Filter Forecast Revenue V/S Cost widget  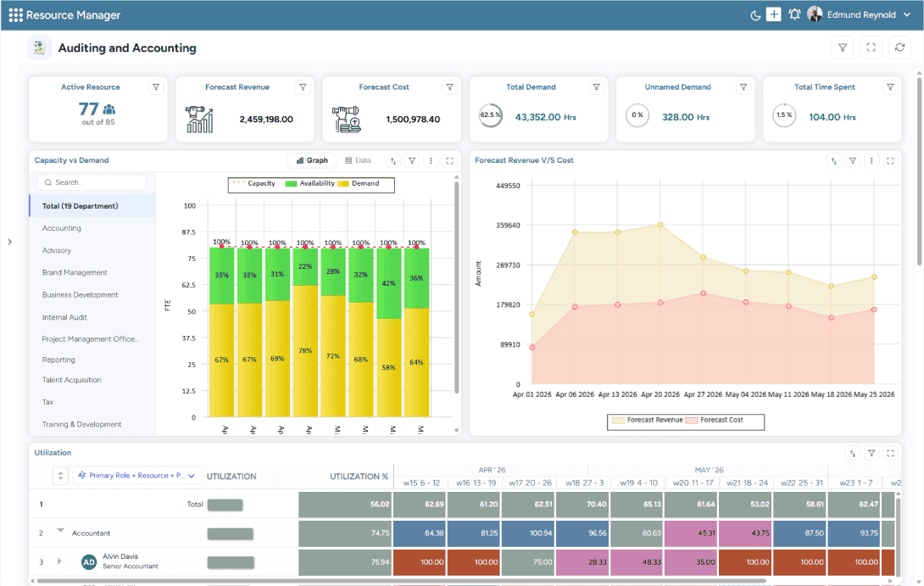(853, 160)
